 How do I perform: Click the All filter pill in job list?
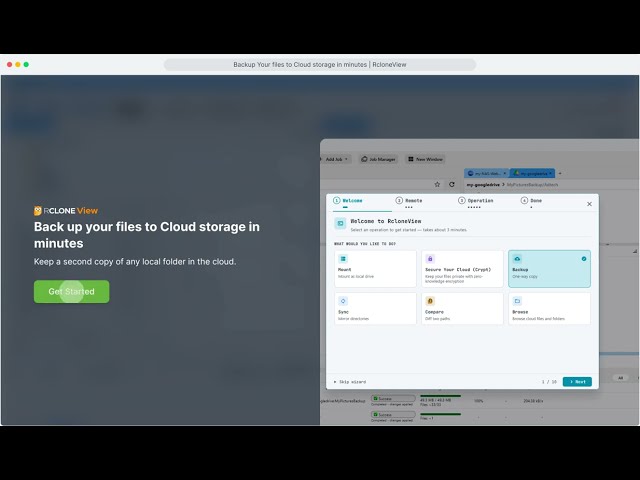(620, 378)
